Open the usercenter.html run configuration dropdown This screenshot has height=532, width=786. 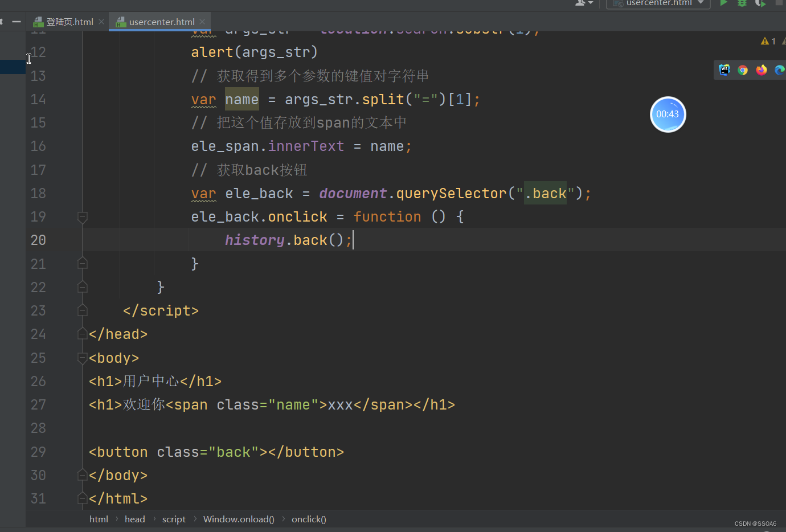[658, 3]
